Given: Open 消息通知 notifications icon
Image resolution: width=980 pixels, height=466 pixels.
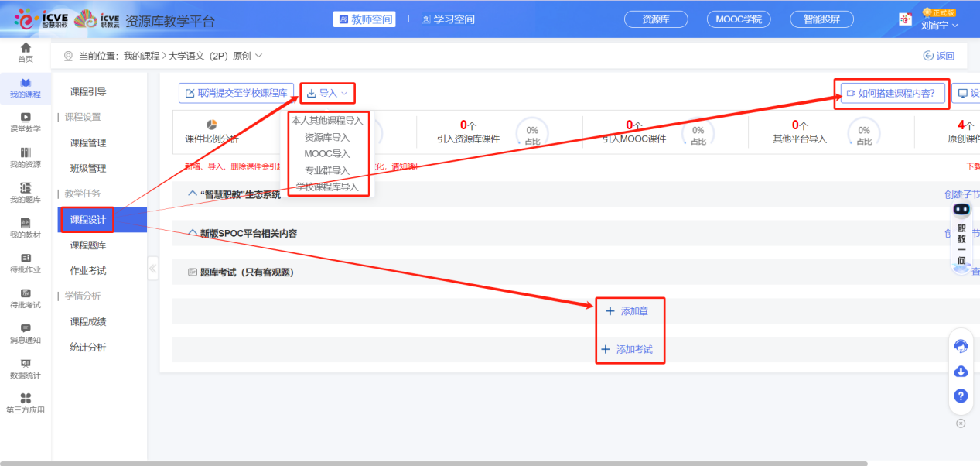Looking at the screenshot, I should [x=26, y=333].
